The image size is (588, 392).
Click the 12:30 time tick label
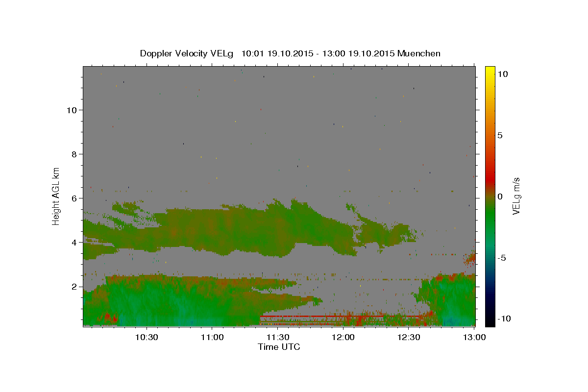(x=409, y=337)
